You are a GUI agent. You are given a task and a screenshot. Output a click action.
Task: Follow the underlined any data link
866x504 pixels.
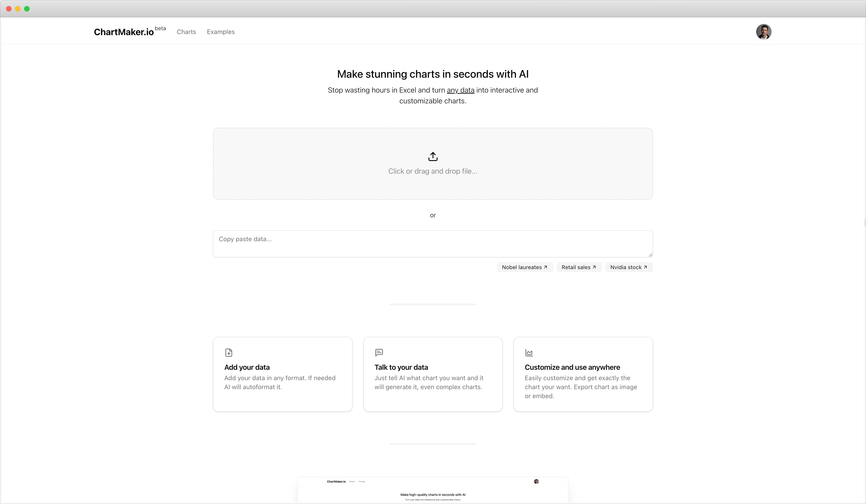coord(460,90)
